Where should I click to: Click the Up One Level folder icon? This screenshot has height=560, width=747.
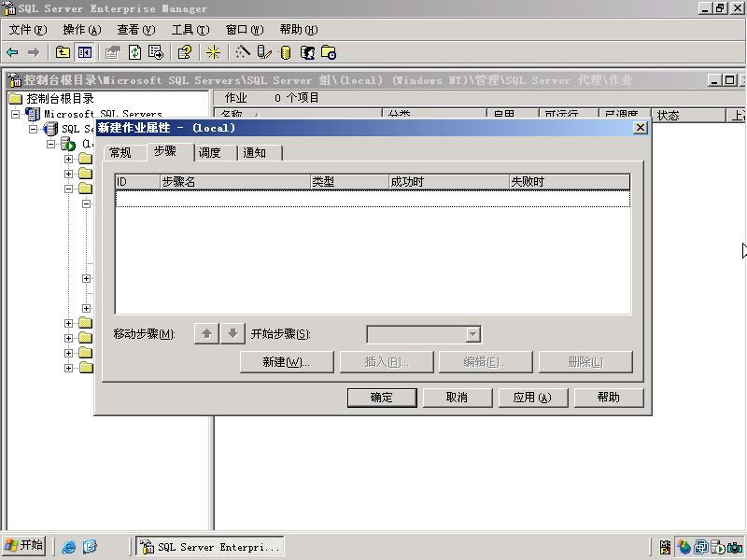tap(63, 52)
